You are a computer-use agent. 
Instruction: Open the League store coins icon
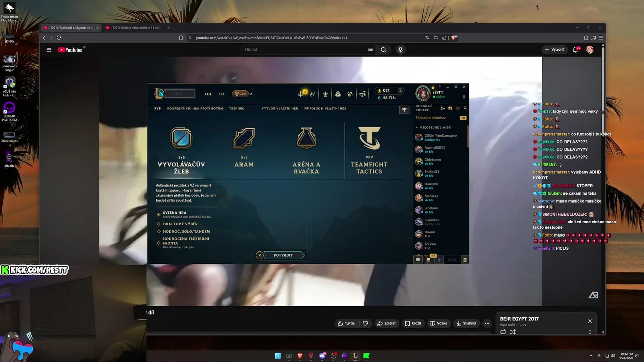point(362,94)
